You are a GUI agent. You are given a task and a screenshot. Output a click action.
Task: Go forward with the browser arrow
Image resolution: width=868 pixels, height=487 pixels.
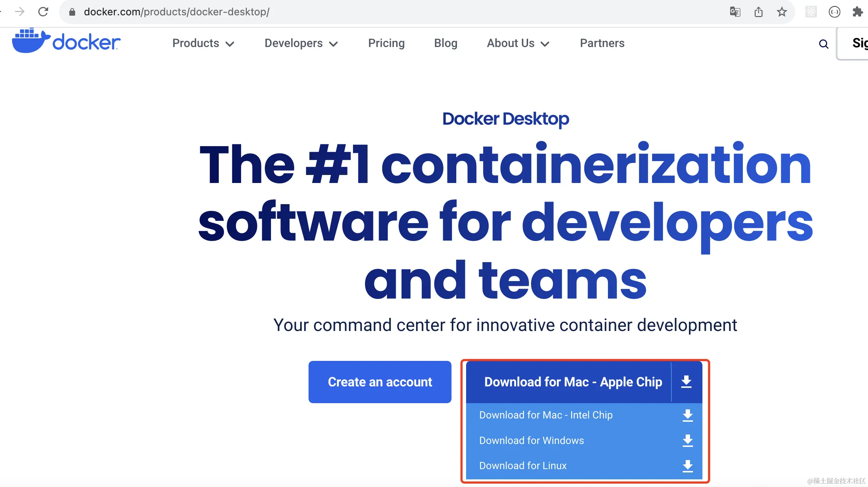tap(20, 12)
